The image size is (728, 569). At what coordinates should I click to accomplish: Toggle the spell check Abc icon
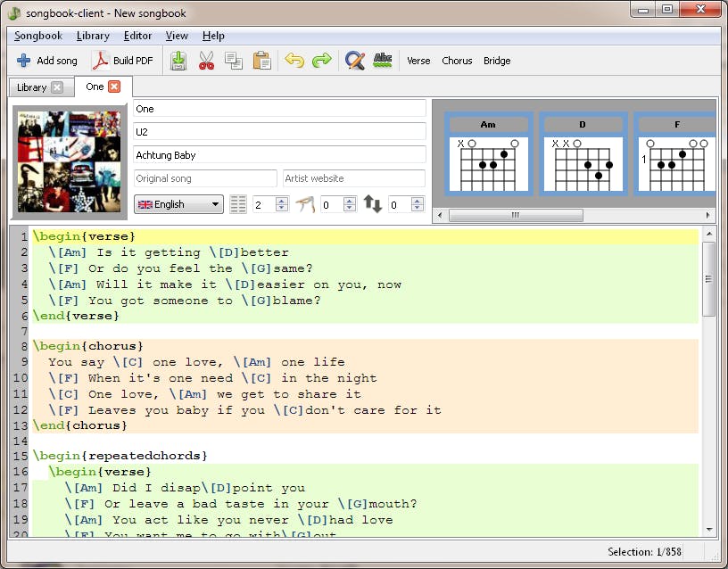tap(383, 61)
